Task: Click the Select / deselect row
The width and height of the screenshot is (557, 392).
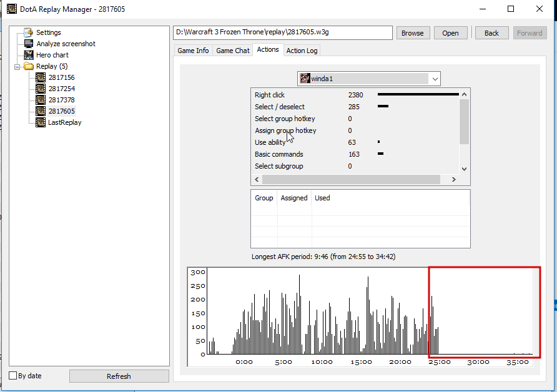Action: [355, 107]
